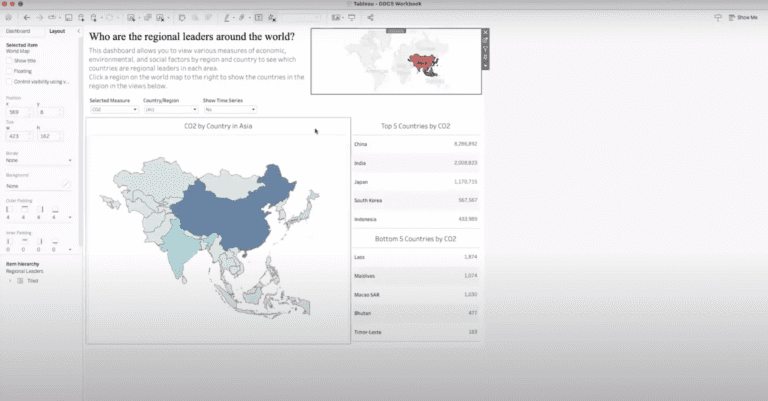This screenshot has width=768, height=401.
Task: Click the India row in Top 5
Action: pyautogui.click(x=415, y=163)
